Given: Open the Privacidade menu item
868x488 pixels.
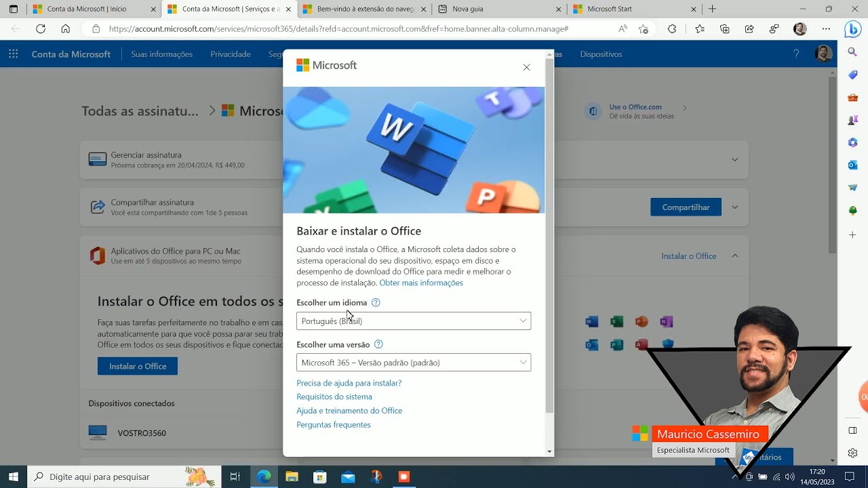Looking at the screenshot, I should coord(231,54).
